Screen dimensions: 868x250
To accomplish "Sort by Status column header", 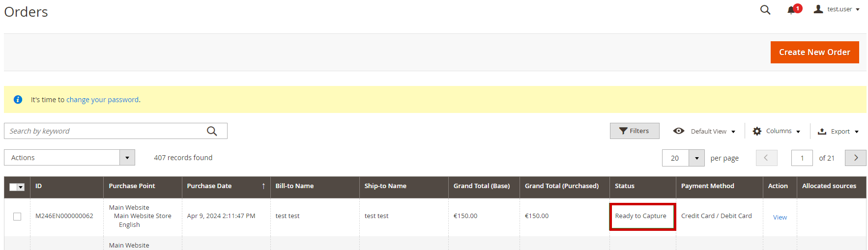I will 625,186.
